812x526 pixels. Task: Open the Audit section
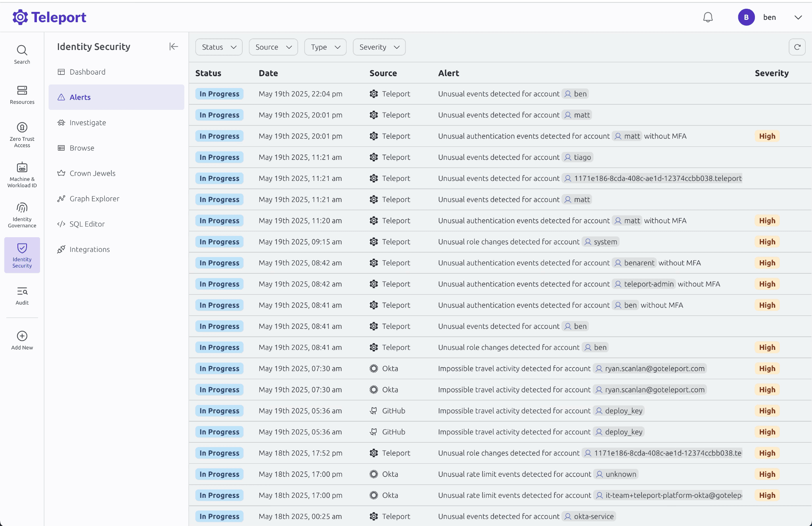[22, 296]
